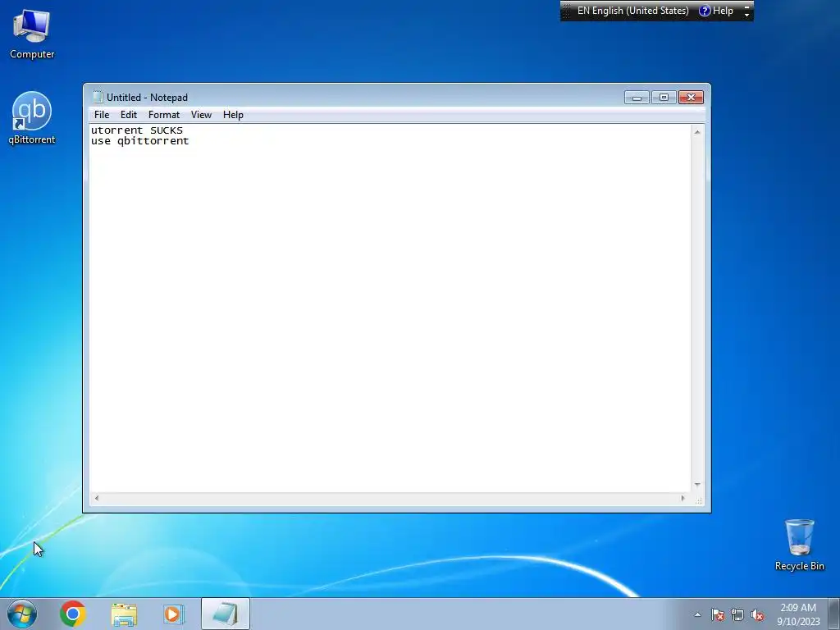Open the Help menu in Notepad
Image resolution: width=840 pixels, height=630 pixels.
pyautogui.click(x=233, y=115)
